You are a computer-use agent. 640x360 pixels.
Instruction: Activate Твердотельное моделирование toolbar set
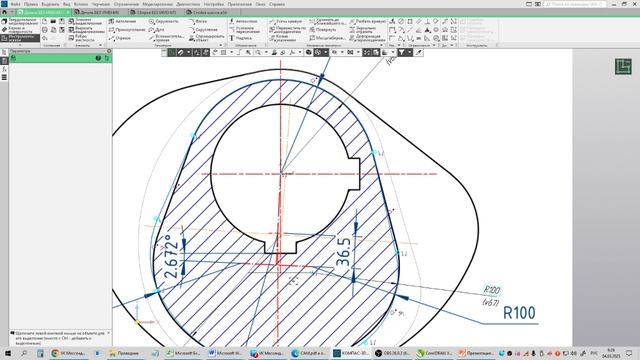20,21
